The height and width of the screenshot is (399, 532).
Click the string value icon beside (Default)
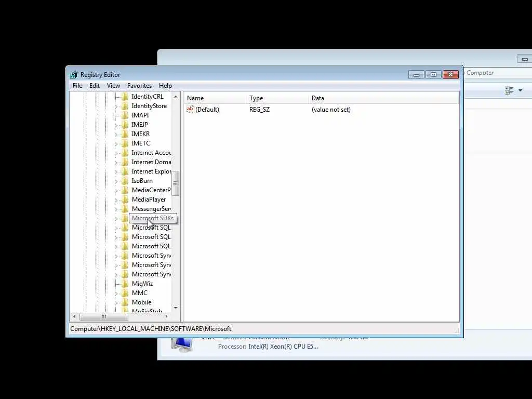tap(190, 109)
